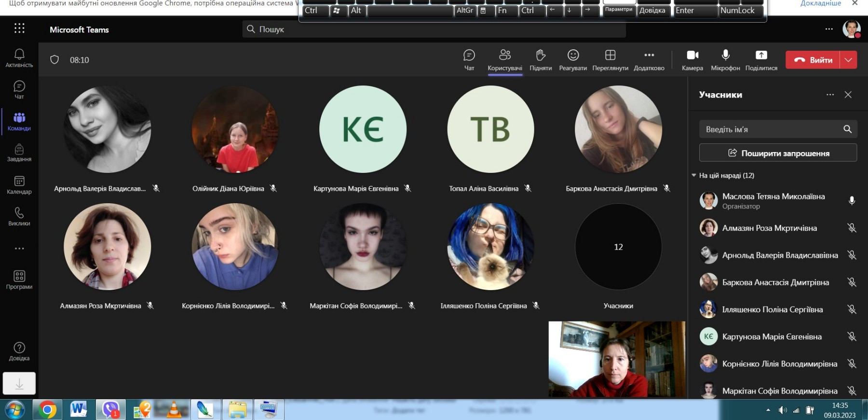Toggle the Камера camera on or off

coord(692,60)
